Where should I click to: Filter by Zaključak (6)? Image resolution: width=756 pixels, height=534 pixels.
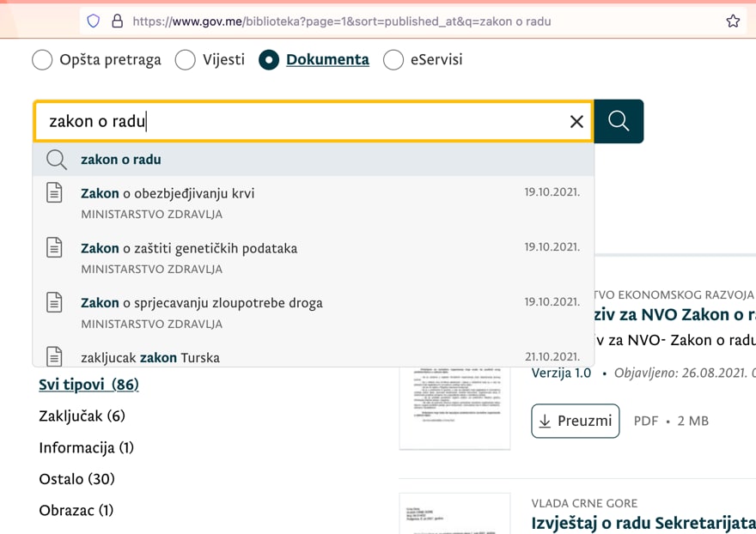click(82, 416)
